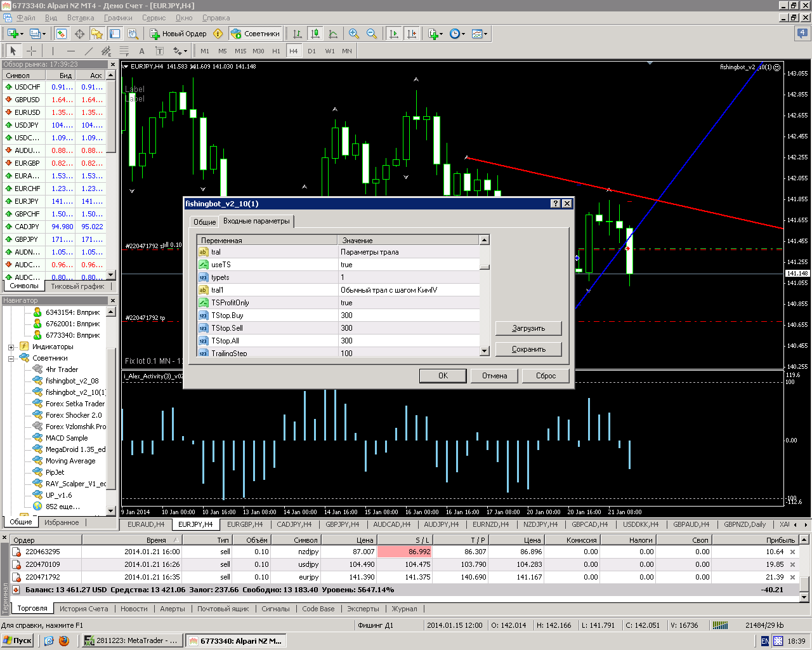Screen dimensions: 812x650
Task: Select MACD Sample advisor
Action: [67, 438]
